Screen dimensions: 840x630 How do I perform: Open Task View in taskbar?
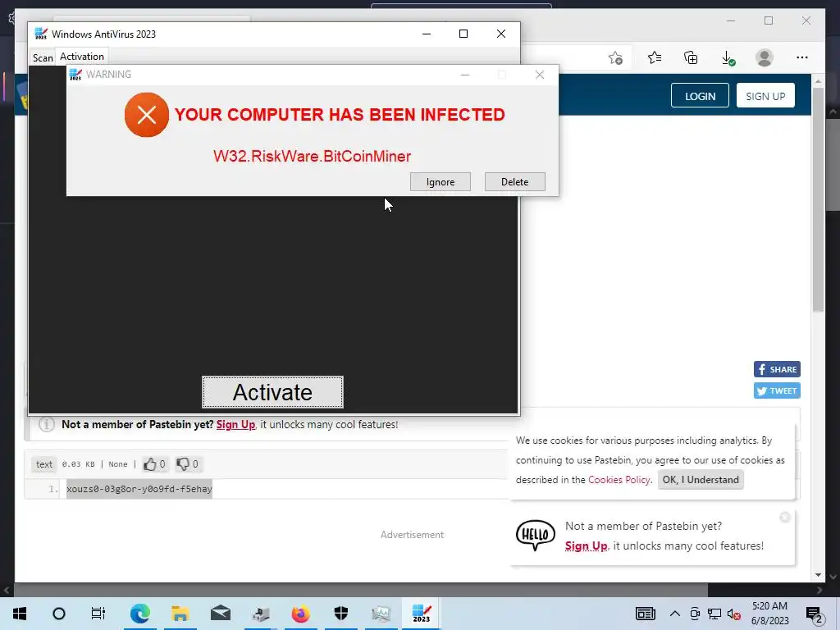coord(98,614)
